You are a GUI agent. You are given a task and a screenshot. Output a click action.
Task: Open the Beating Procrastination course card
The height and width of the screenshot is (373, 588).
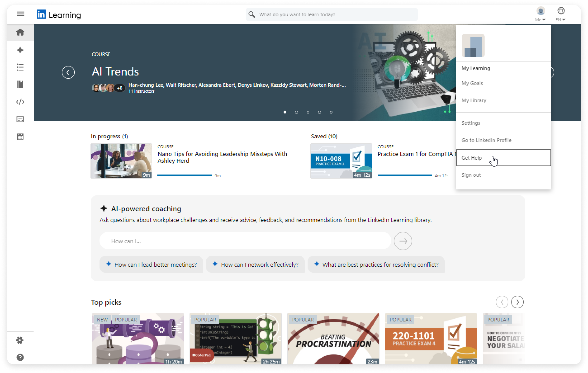point(333,339)
